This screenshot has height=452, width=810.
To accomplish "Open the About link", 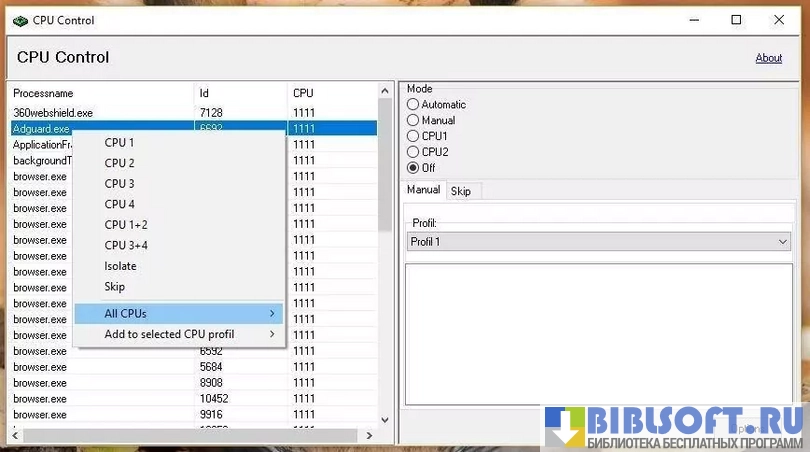I will (768, 58).
